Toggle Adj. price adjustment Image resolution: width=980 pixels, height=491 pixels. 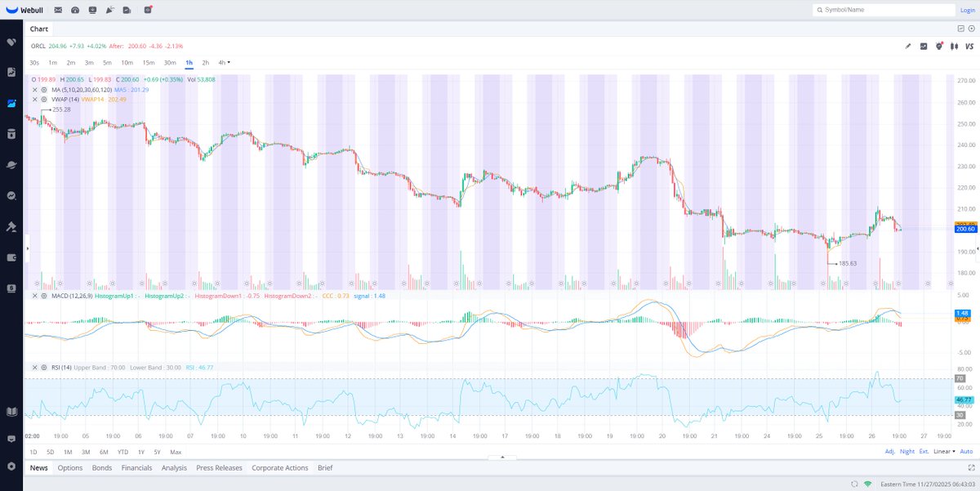point(889,452)
